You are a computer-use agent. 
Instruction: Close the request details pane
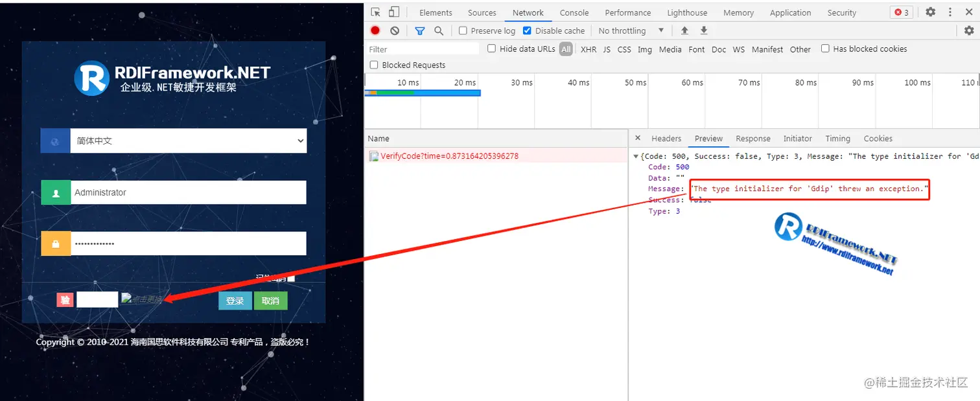pos(638,138)
